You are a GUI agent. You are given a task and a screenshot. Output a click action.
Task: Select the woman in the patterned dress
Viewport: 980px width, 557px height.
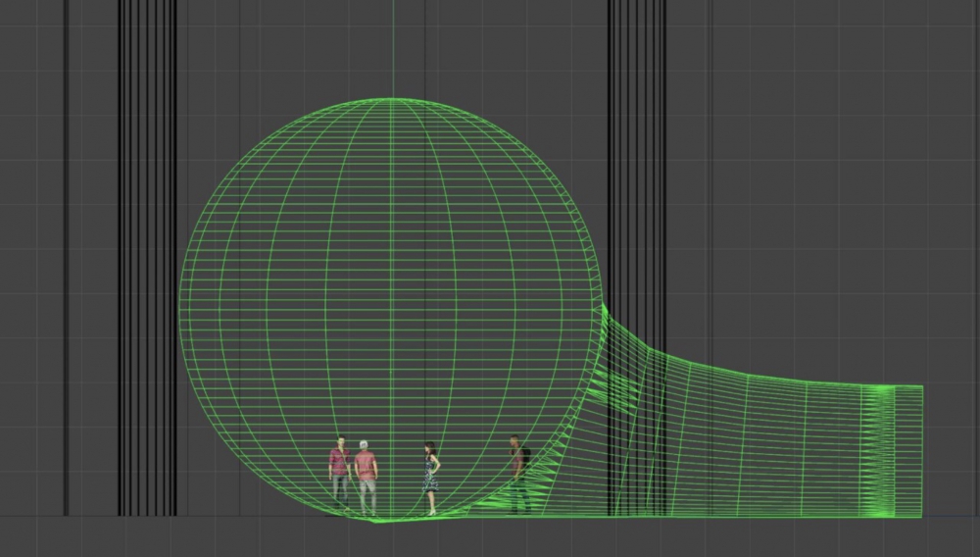[430, 479]
